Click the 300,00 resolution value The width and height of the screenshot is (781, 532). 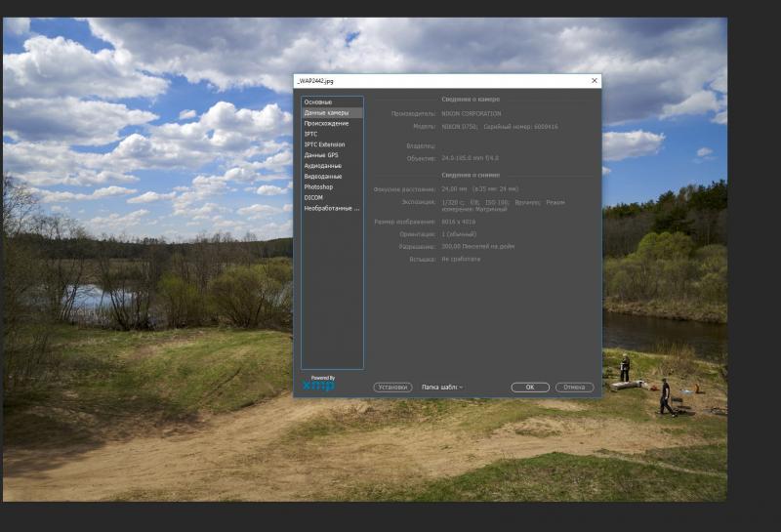click(x=477, y=247)
